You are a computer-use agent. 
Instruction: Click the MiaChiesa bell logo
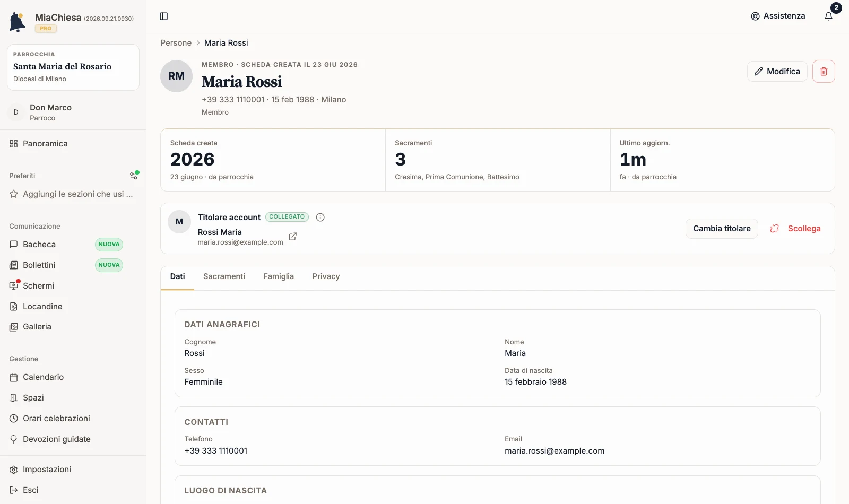click(x=18, y=22)
